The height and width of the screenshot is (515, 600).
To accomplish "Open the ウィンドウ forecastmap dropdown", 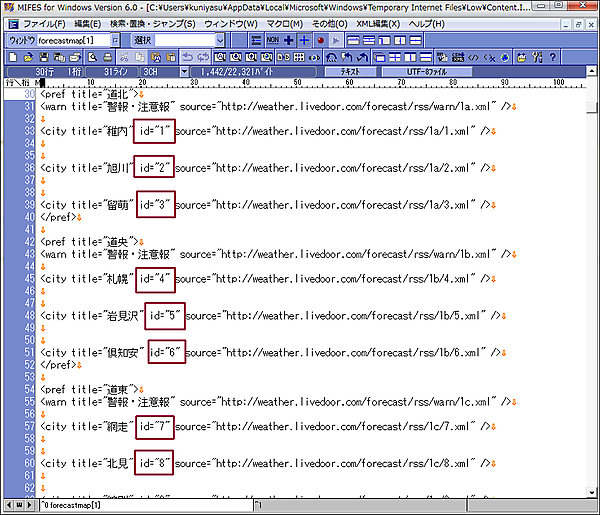I will point(116,40).
